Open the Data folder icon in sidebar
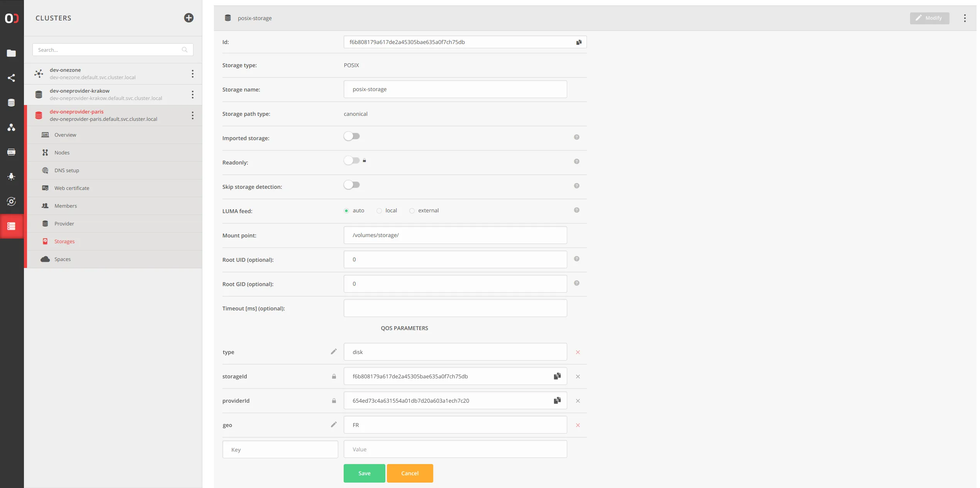This screenshot has height=488, width=980. [11, 53]
